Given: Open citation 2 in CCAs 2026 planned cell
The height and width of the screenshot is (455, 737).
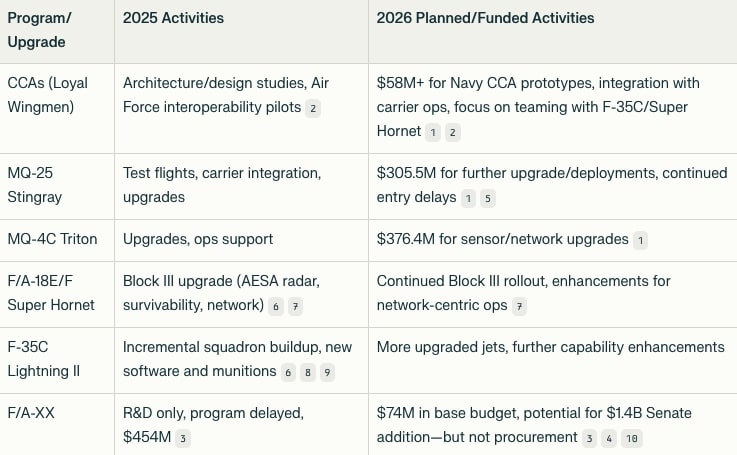Looking at the screenshot, I should pos(453,132).
